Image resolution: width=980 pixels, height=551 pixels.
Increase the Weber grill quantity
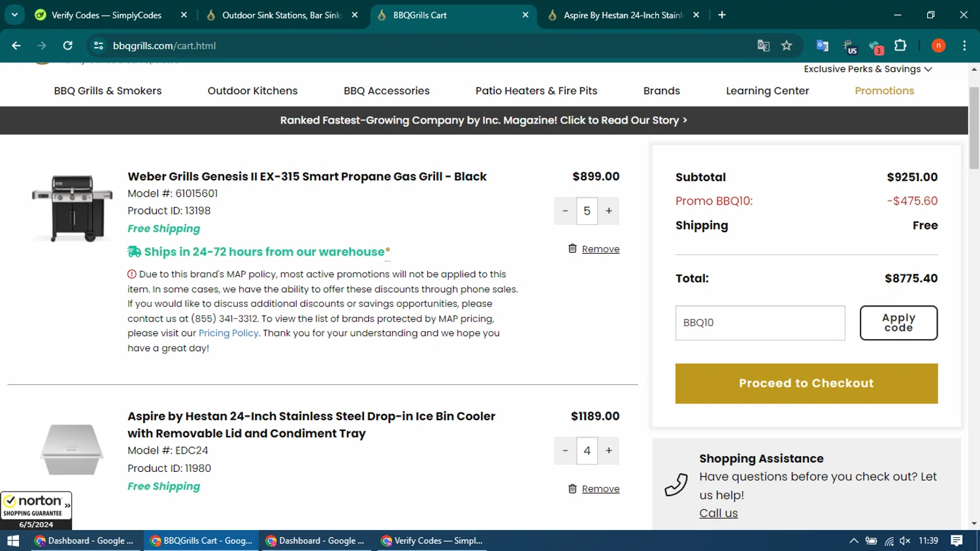(x=609, y=211)
